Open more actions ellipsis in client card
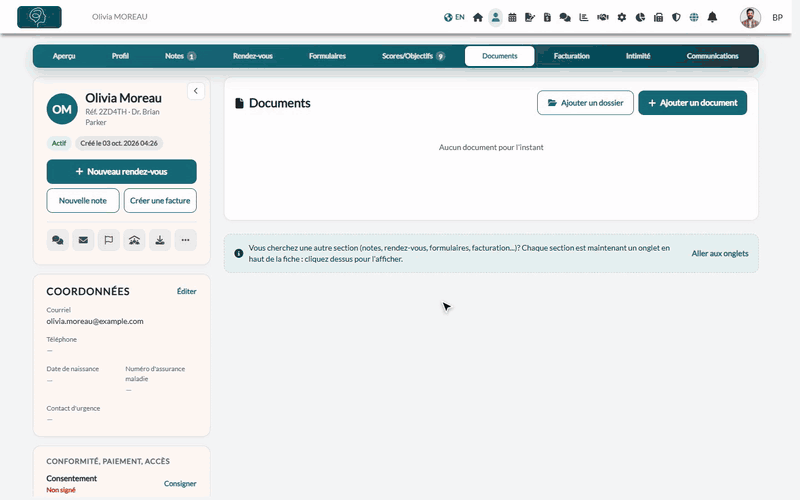 coord(185,240)
